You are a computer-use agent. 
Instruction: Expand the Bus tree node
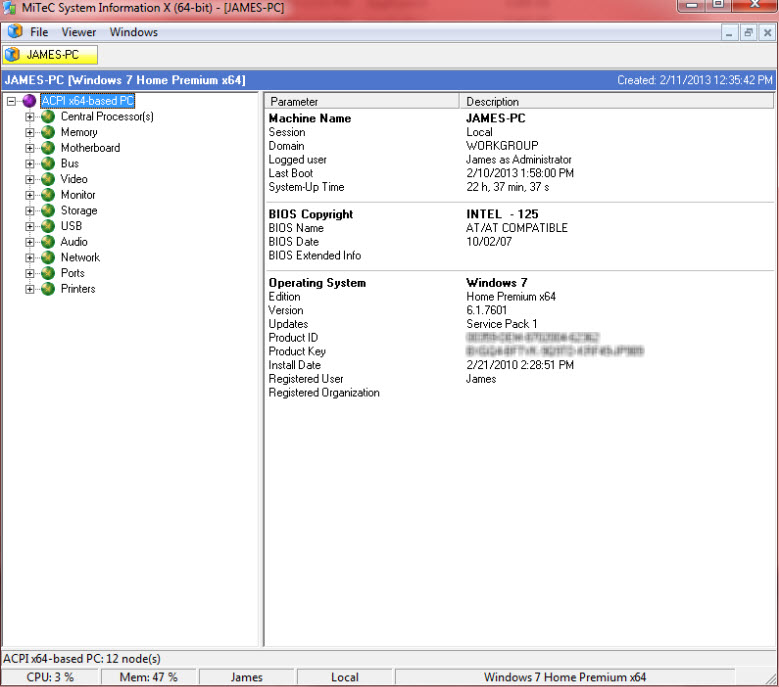pos(30,164)
